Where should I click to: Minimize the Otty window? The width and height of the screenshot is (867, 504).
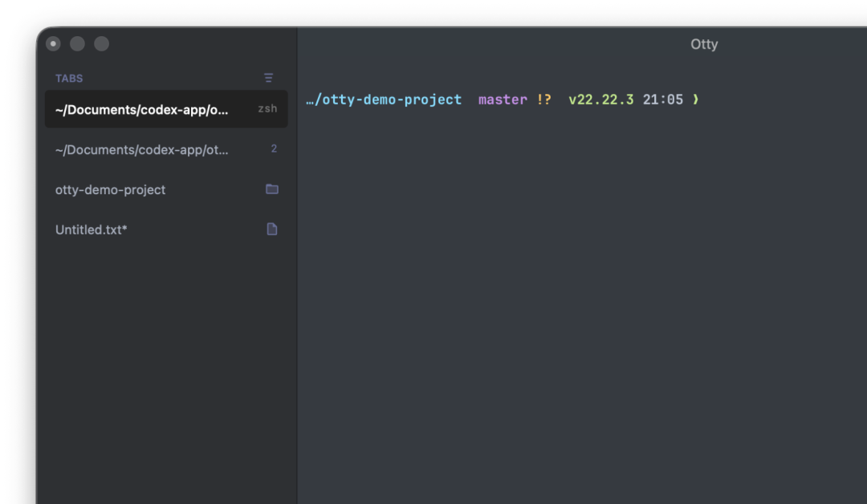(77, 43)
